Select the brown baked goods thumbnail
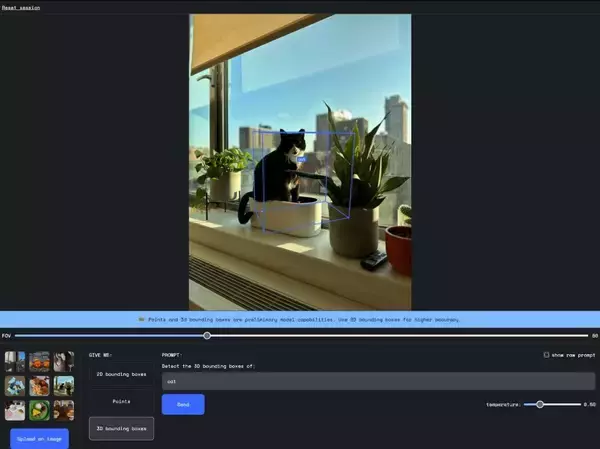This screenshot has height=449, width=600. [64, 410]
